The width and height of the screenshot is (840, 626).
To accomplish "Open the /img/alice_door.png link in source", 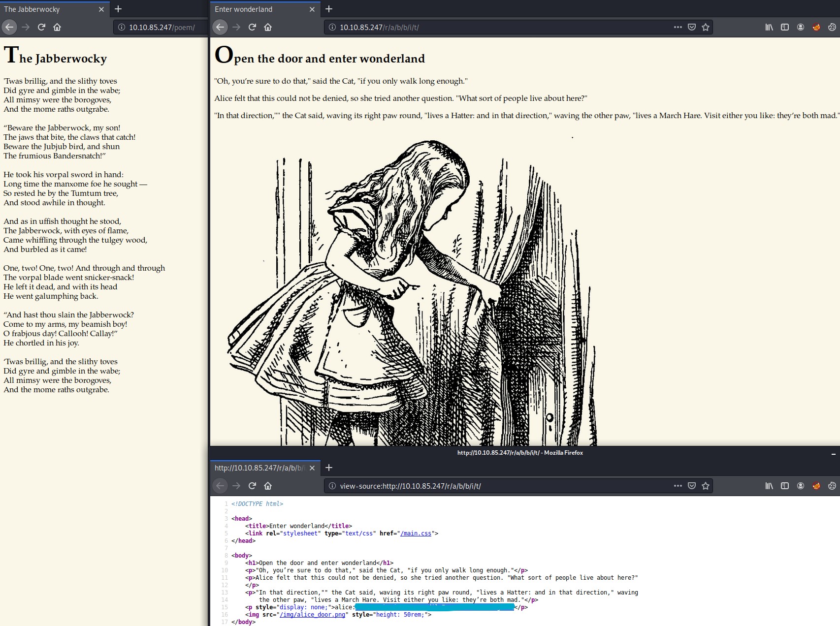I will (x=312, y=615).
